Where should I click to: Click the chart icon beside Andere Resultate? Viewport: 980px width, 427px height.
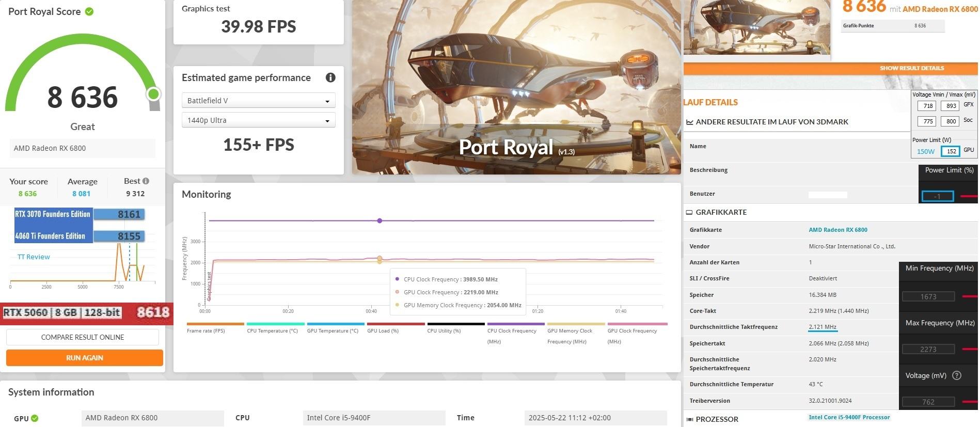pyautogui.click(x=689, y=122)
